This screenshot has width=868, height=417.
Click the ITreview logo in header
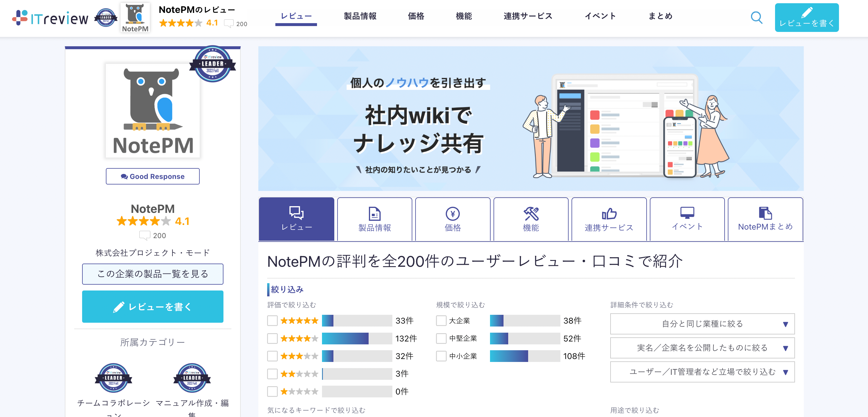point(50,18)
